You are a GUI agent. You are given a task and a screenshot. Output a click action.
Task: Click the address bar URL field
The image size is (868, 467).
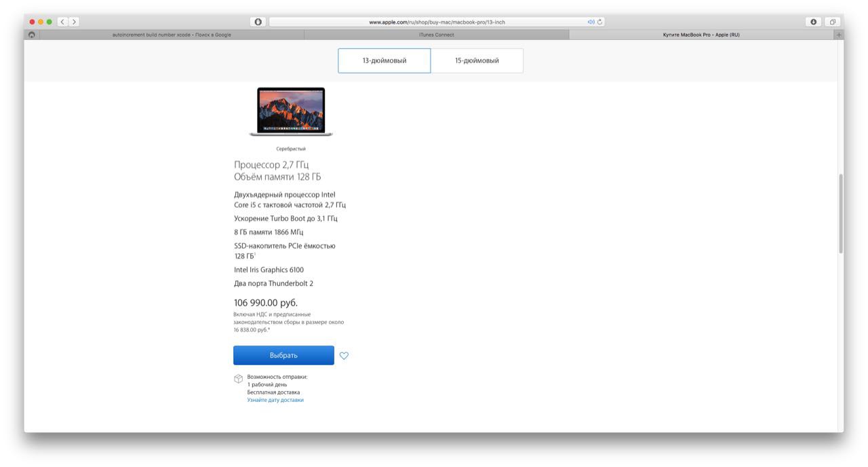[x=437, y=22]
